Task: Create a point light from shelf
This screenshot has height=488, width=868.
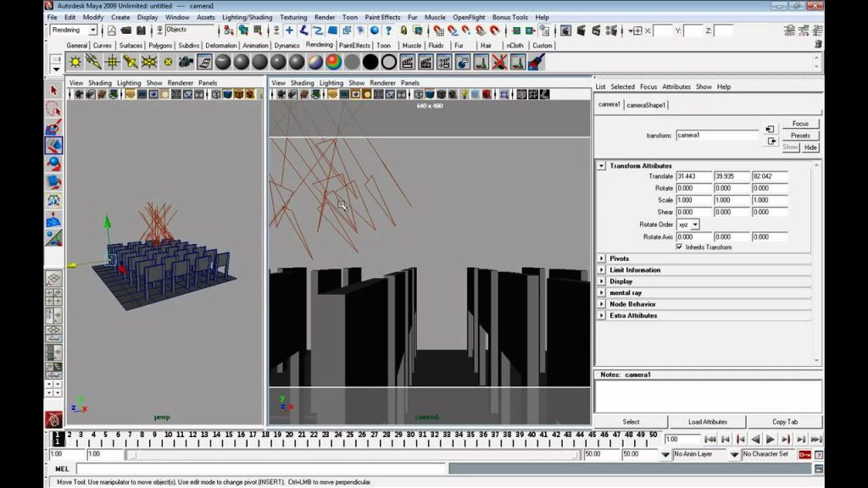Action: coord(113,62)
